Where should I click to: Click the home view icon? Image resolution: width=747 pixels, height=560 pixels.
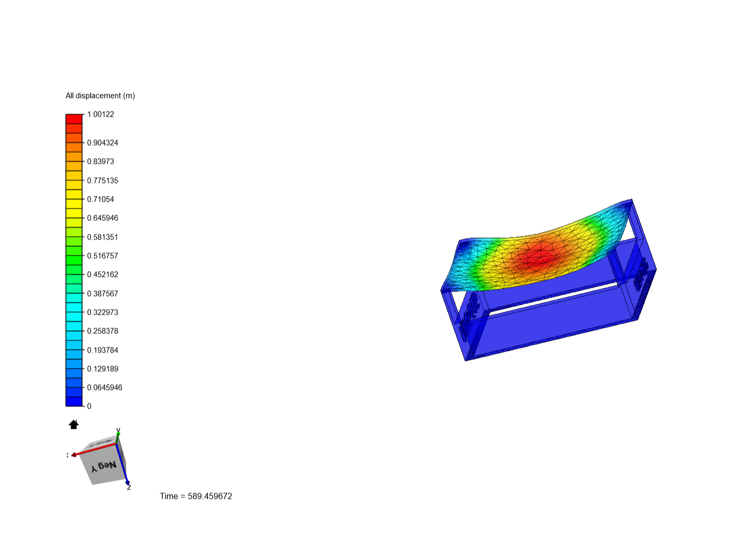(x=74, y=425)
